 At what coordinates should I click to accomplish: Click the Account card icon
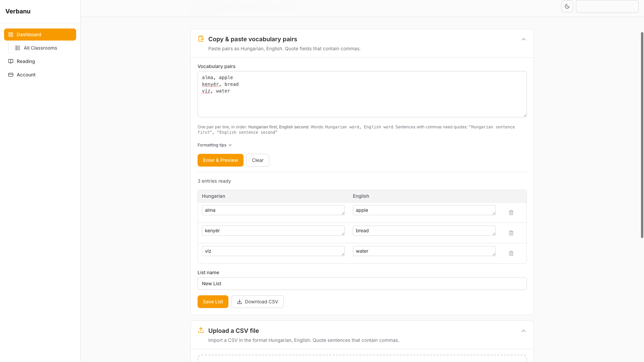point(11,75)
